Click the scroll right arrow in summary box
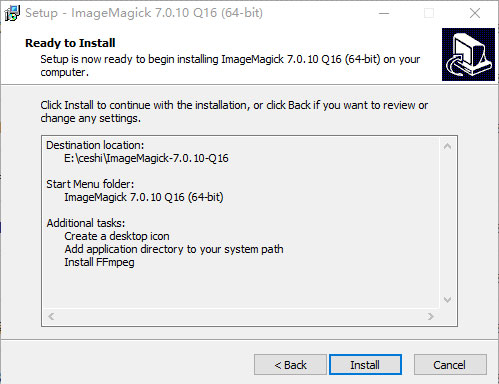The image size is (499, 384). click(431, 316)
